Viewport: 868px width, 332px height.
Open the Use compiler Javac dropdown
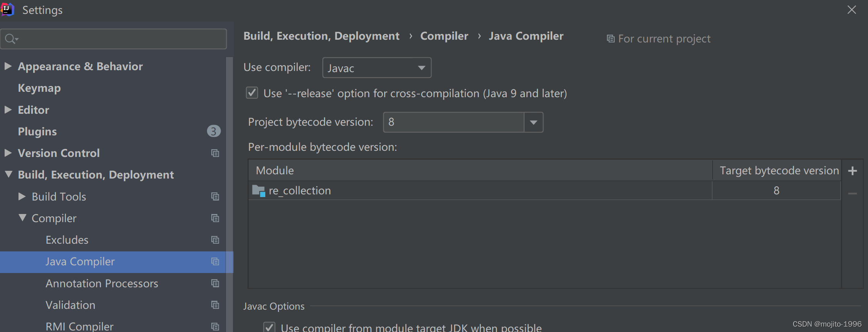tap(377, 68)
